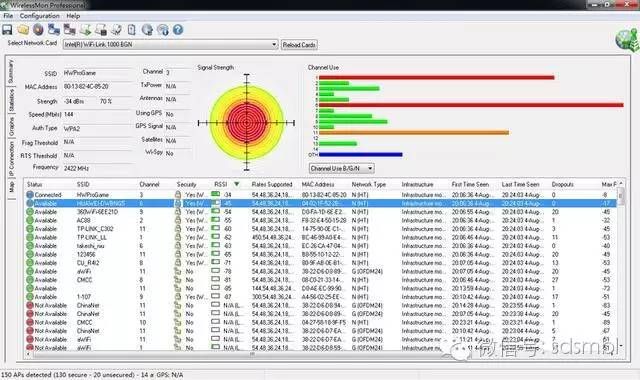Click the blue status icon of the Connected row
Image resolution: width=640 pixels, height=380 pixels.
coord(30,195)
